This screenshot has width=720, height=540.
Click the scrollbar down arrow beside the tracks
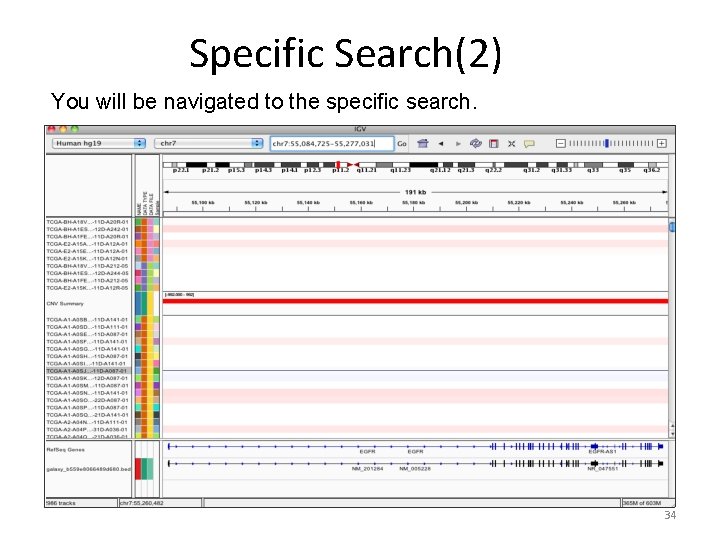pyautogui.click(x=672, y=433)
